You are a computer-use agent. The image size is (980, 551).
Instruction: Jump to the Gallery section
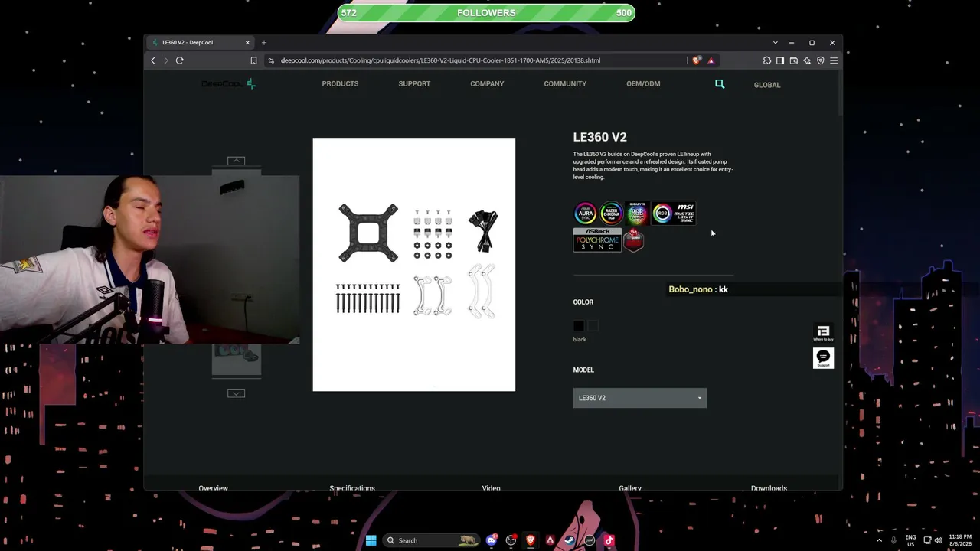(630, 487)
